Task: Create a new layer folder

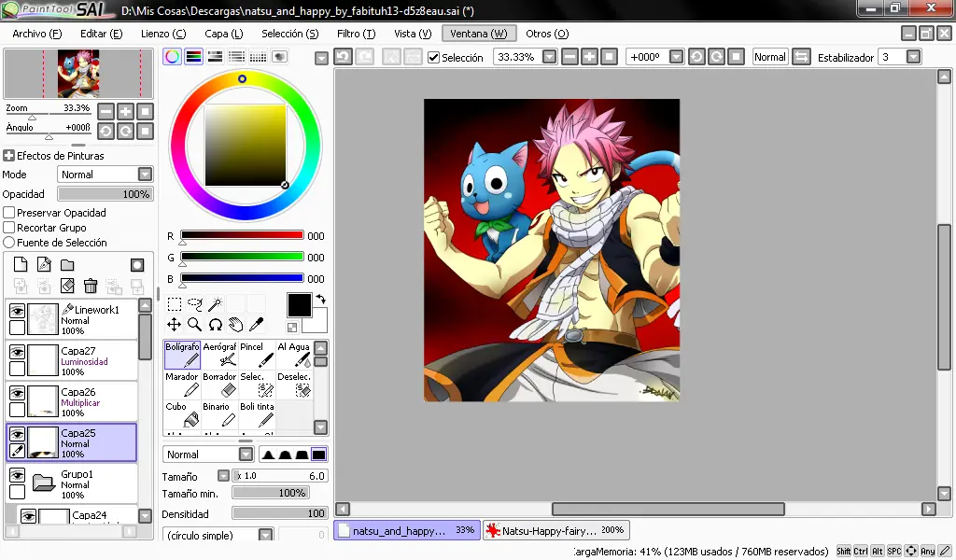Action: [x=67, y=264]
